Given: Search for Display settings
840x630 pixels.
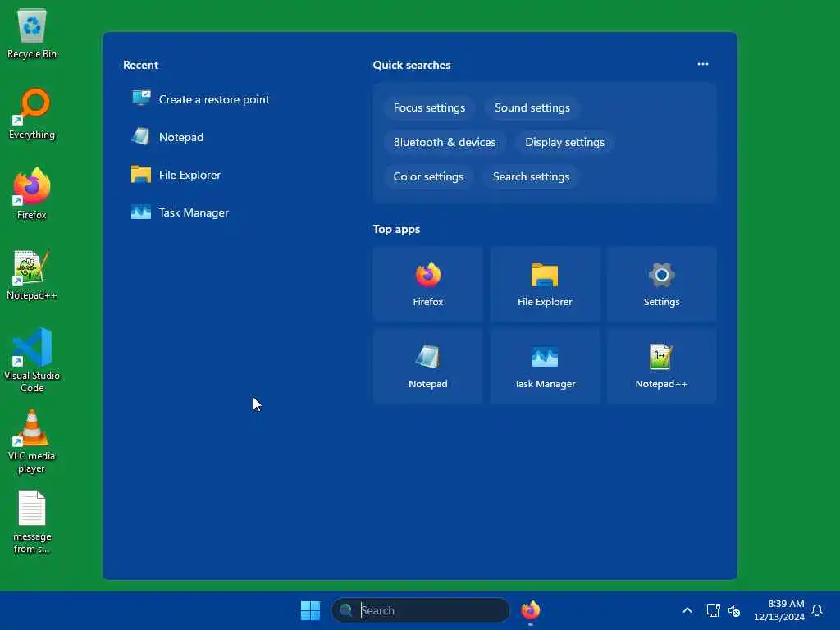Looking at the screenshot, I should (x=564, y=142).
